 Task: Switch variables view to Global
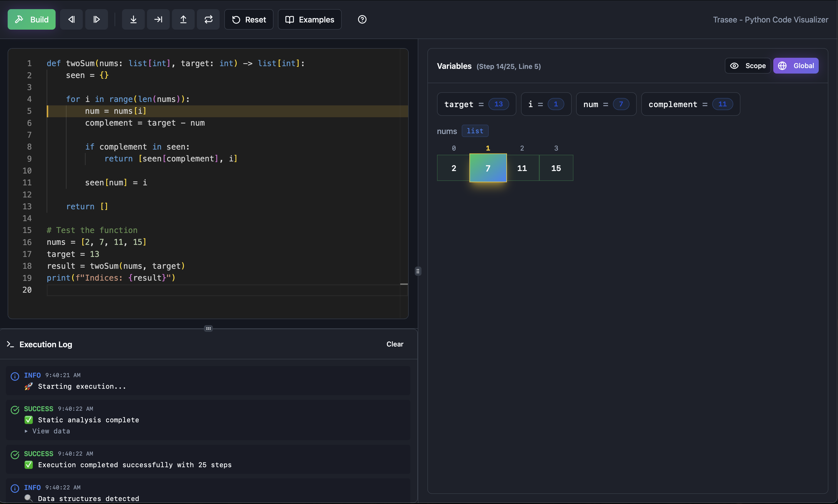coord(796,66)
